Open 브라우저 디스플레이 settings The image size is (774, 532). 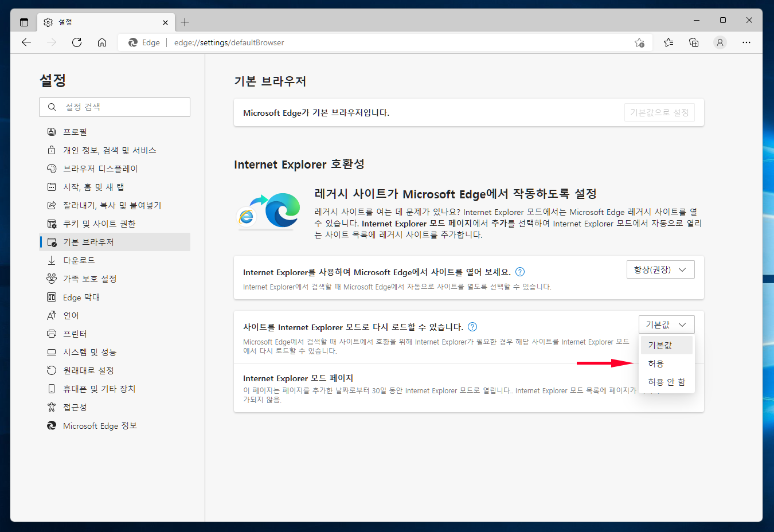pyautogui.click(x=115, y=169)
